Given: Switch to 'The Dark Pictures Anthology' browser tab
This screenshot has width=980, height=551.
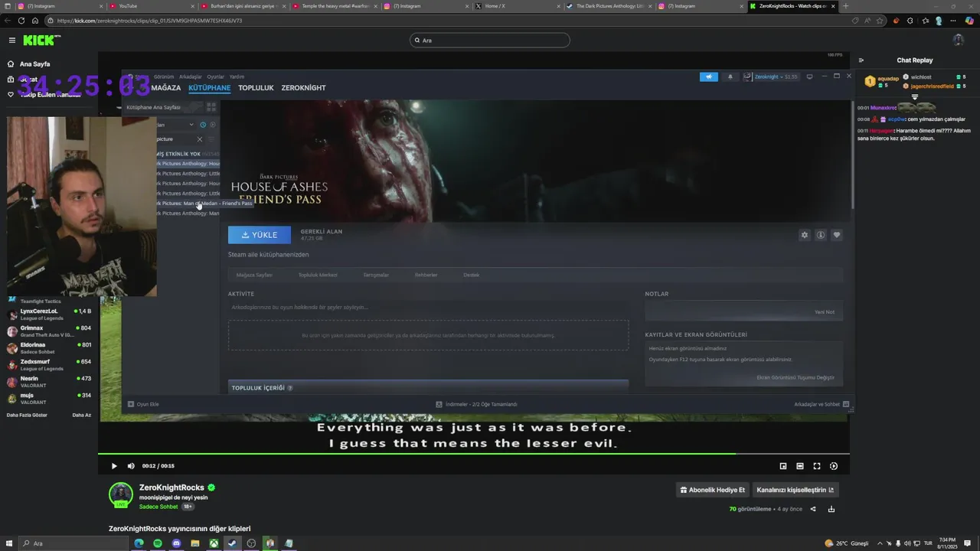Looking at the screenshot, I should [x=608, y=6].
